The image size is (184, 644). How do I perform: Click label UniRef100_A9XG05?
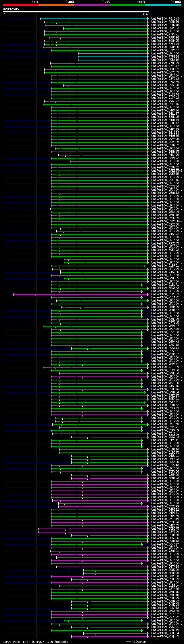(x=165, y=244)
